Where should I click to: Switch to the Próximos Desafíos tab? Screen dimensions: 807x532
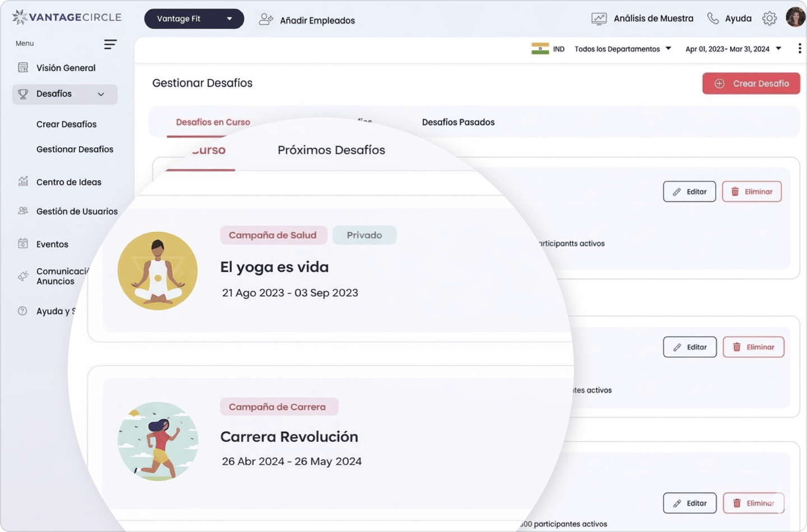[331, 150]
